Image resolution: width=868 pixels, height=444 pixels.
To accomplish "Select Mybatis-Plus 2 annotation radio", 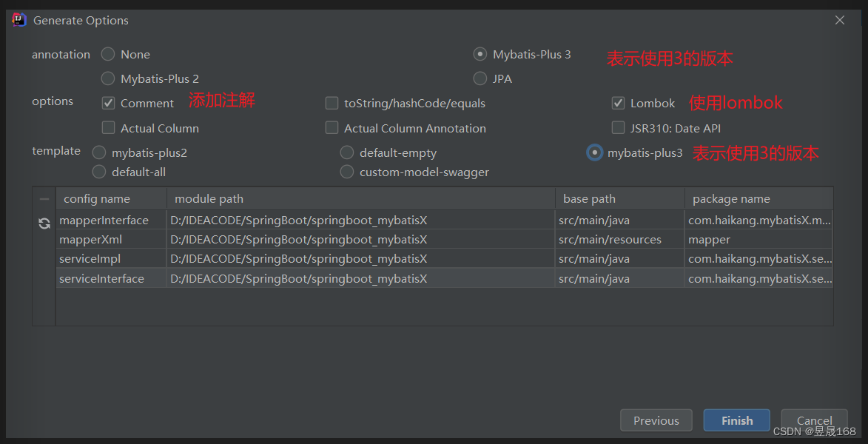I will [108, 78].
